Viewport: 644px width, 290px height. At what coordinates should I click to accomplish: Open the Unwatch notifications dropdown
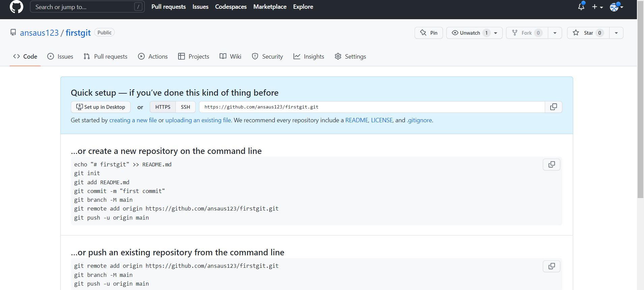pos(474,33)
